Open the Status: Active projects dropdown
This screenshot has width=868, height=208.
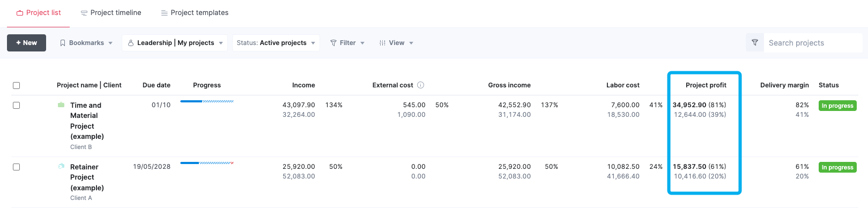click(276, 43)
